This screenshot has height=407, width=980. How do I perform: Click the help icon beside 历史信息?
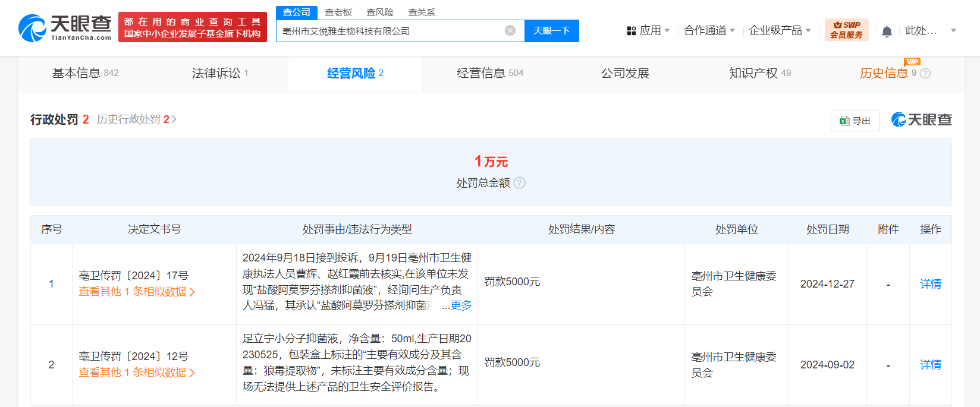(x=925, y=74)
